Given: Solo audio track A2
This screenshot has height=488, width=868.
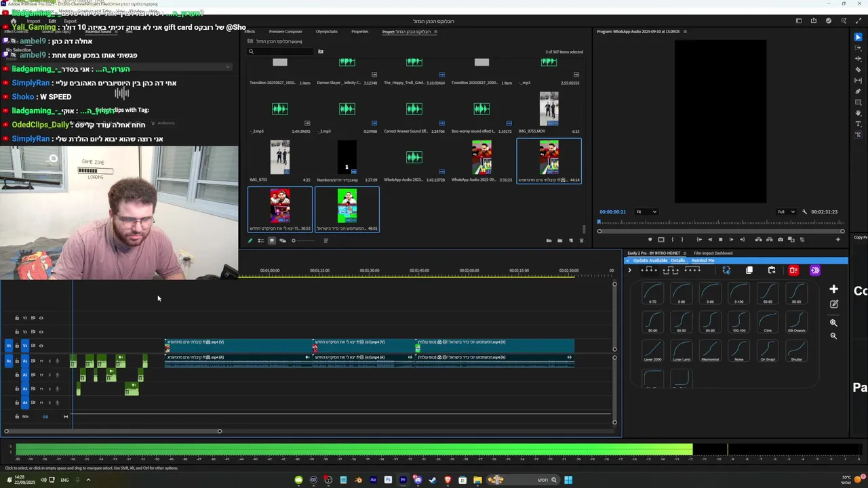Looking at the screenshot, I should pos(50,375).
